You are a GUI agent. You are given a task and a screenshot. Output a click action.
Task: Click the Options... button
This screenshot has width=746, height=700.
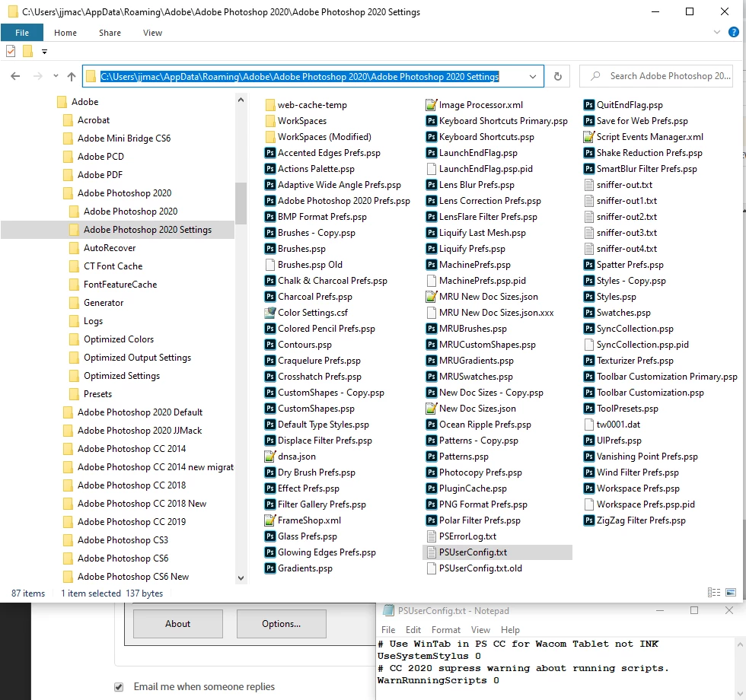point(281,623)
